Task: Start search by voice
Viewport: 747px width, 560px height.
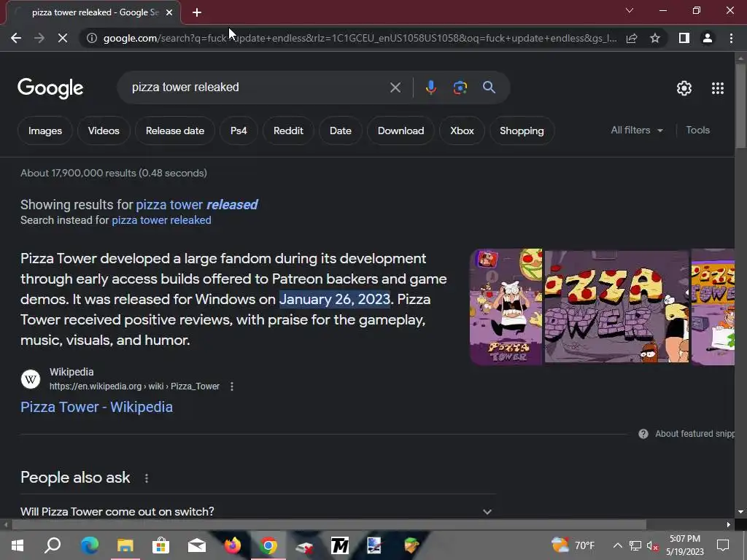Action: [430, 87]
